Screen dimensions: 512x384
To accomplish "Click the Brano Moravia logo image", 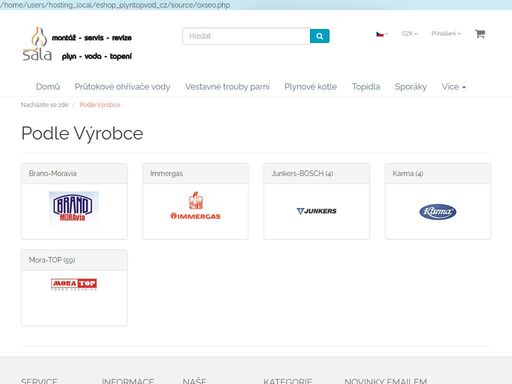I will [x=74, y=207].
